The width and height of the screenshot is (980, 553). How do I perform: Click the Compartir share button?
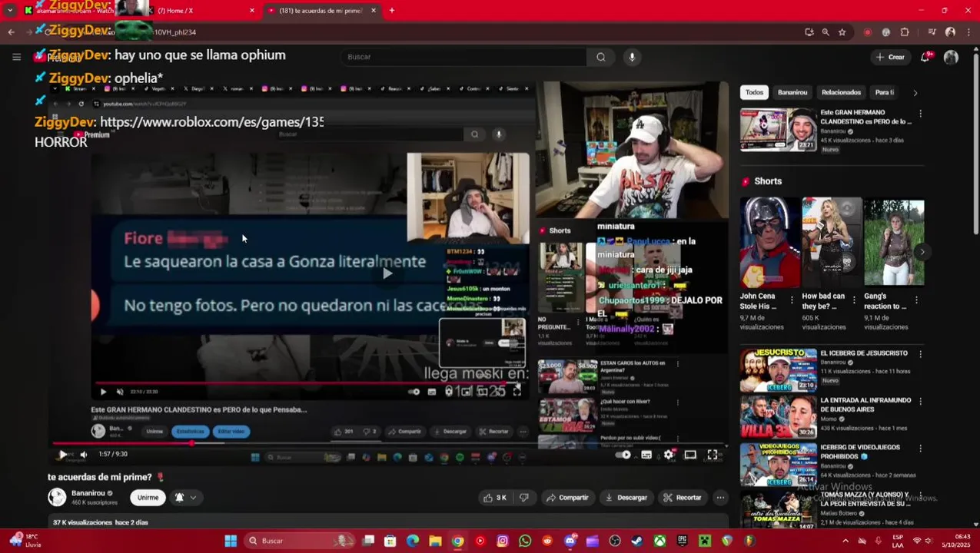[x=567, y=498]
